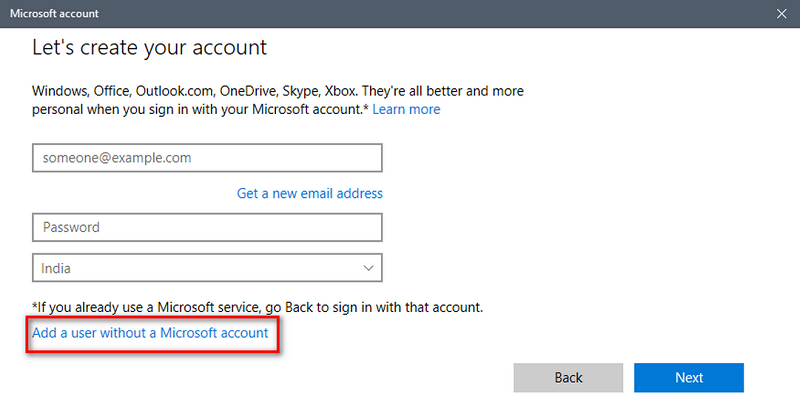
Task: Click Get a new email address
Action: [310, 193]
